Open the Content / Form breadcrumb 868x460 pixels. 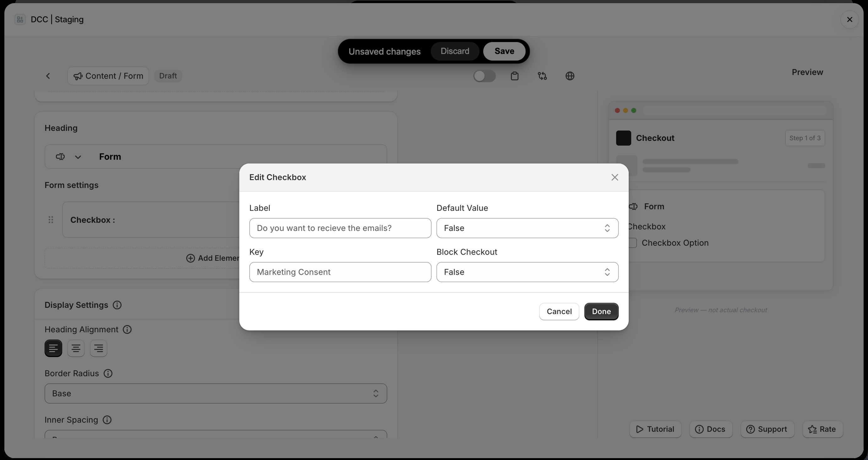point(108,76)
